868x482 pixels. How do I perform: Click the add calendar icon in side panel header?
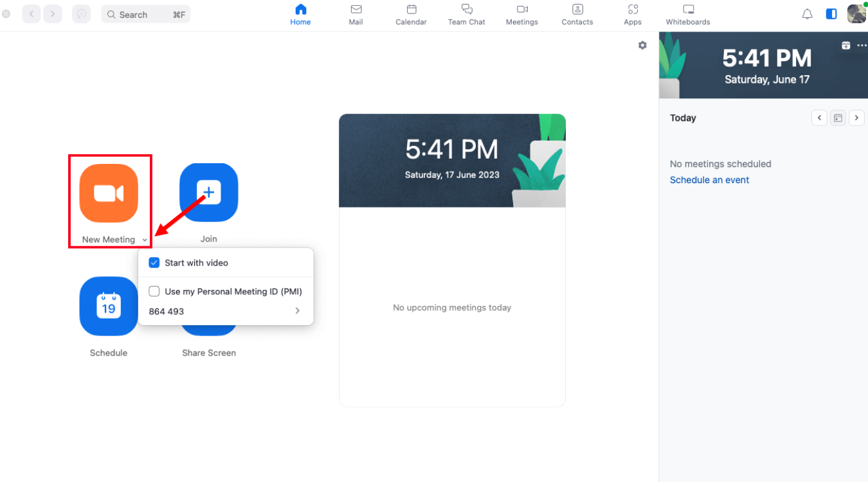tap(846, 45)
